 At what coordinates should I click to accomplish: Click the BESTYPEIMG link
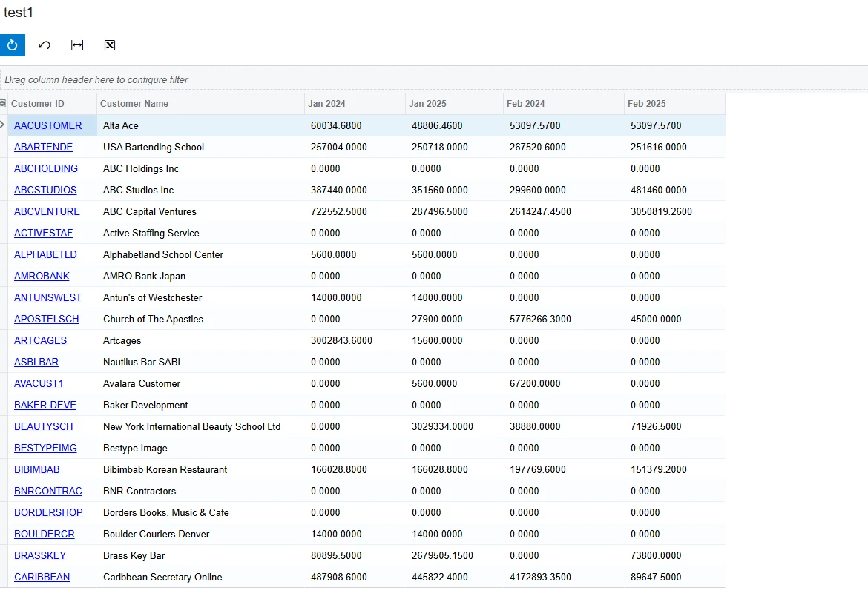point(45,449)
